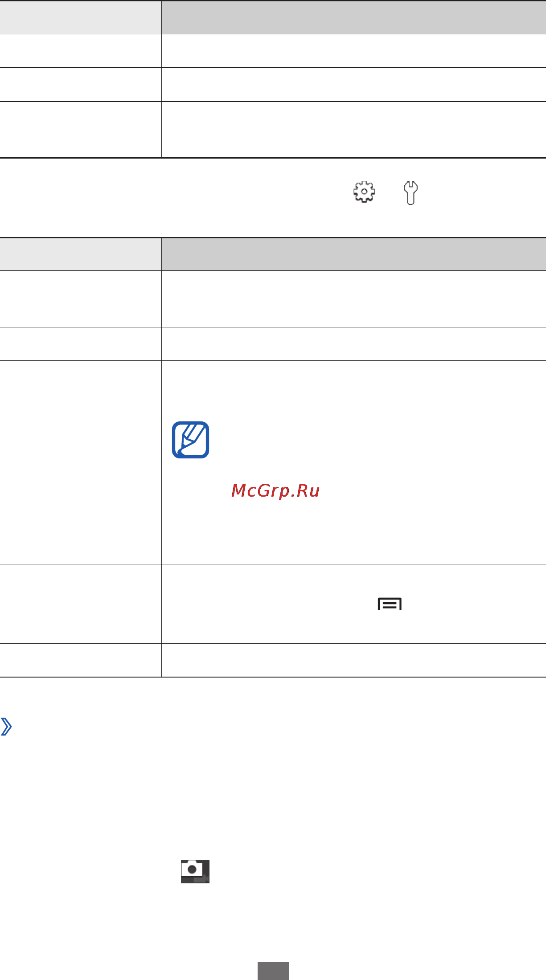
Task: Select the wrench tool icon
Action: click(x=411, y=193)
